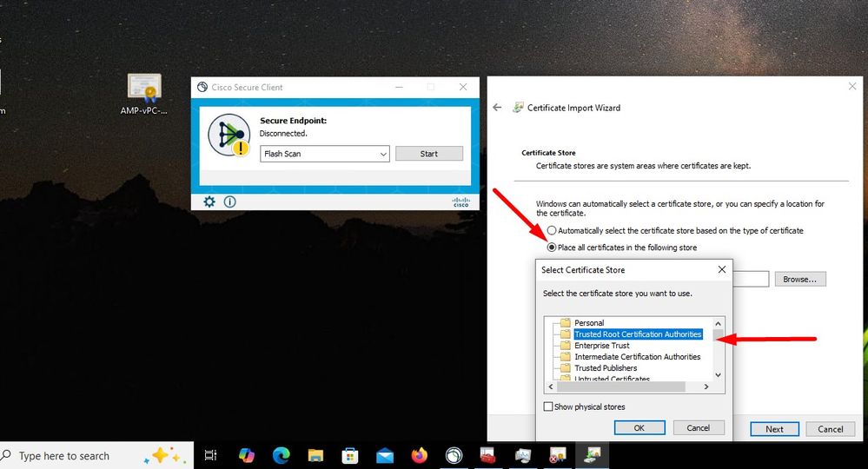
Task: Close the Select Certificate Store dialog
Action: coord(722,269)
